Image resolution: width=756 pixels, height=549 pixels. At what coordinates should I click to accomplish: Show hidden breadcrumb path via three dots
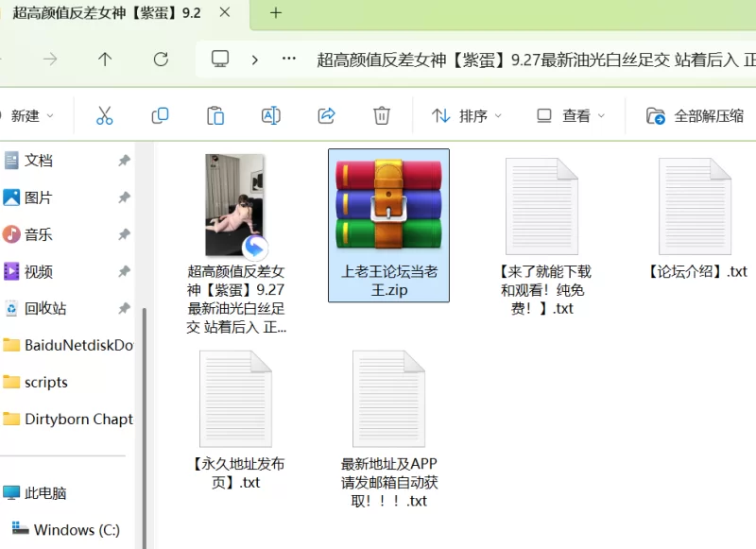(x=289, y=59)
